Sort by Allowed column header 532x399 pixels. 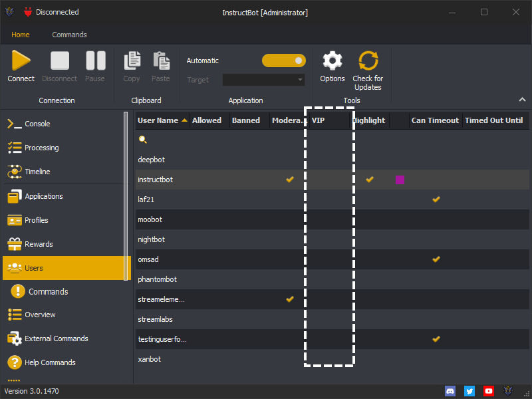(209, 120)
